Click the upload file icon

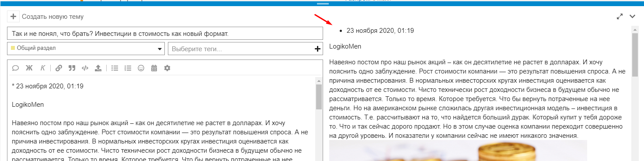(x=98, y=68)
